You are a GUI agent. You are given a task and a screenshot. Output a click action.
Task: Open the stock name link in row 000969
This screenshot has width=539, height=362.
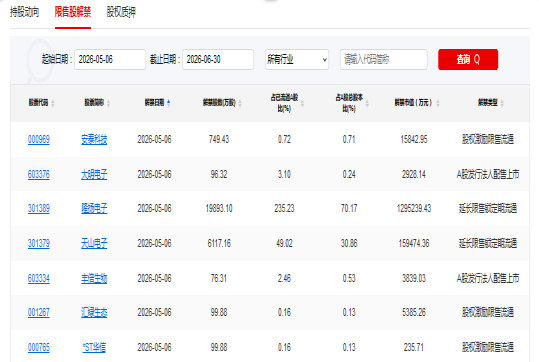(x=94, y=140)
